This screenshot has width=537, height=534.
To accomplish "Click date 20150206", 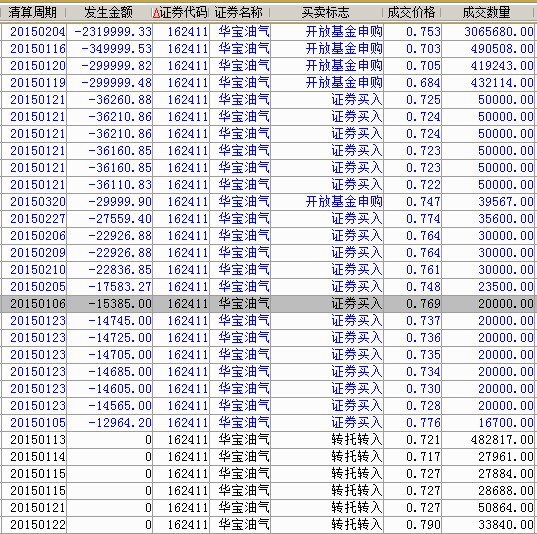I will (38, 236).
